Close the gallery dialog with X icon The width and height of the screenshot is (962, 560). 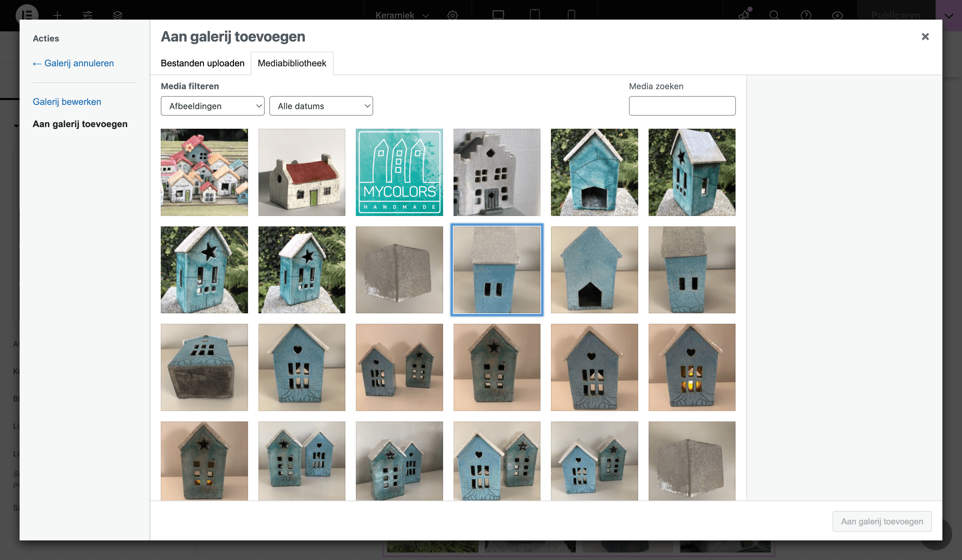point(925,37)
